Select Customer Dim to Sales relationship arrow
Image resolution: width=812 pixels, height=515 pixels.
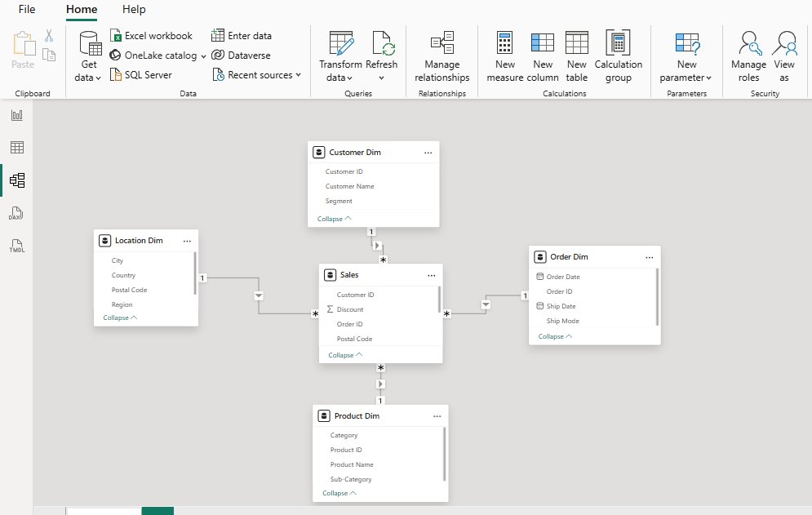point(377,246)
